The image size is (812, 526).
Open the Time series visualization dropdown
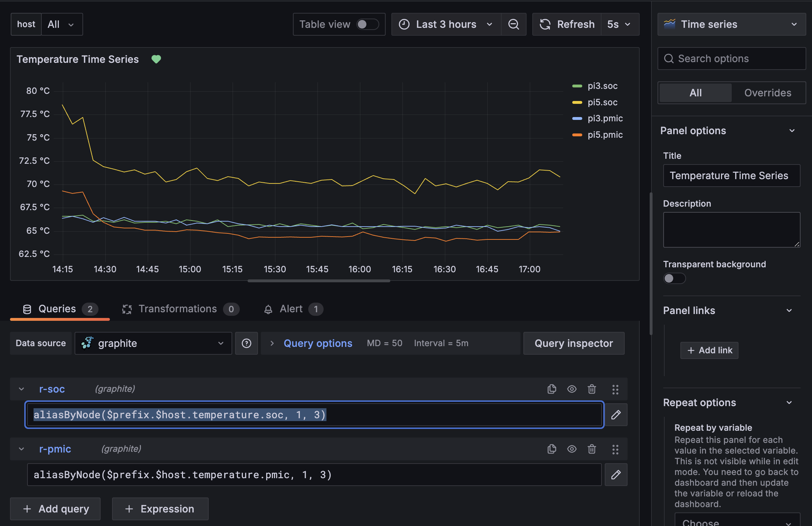pos(731,24)
